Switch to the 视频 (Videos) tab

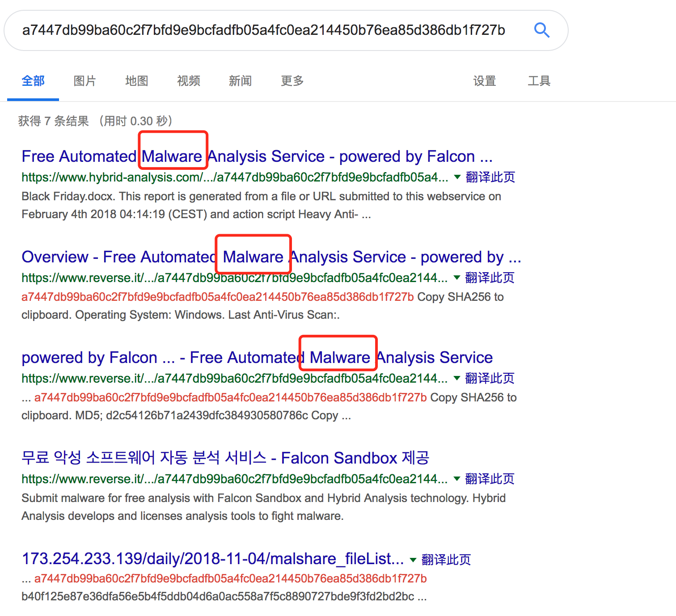tap(188, 81)
